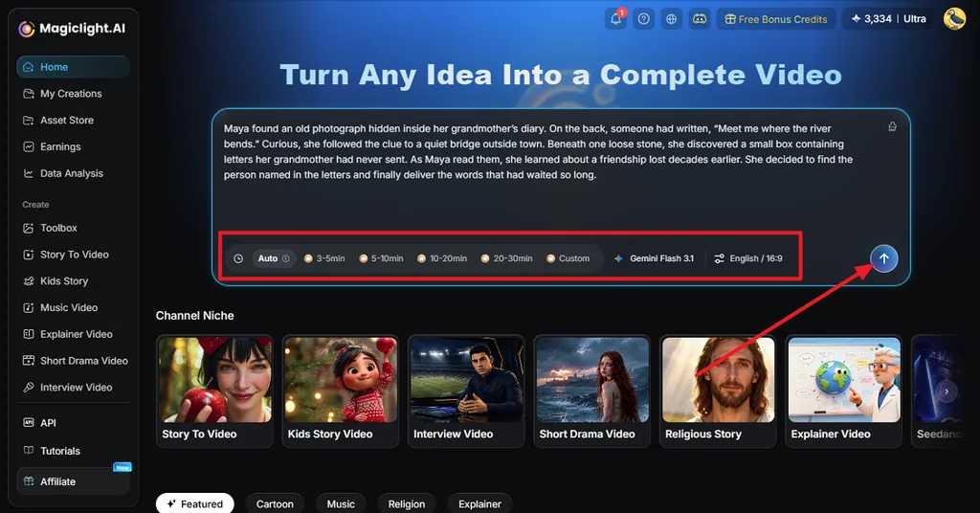Open the language globe icon

671,19
